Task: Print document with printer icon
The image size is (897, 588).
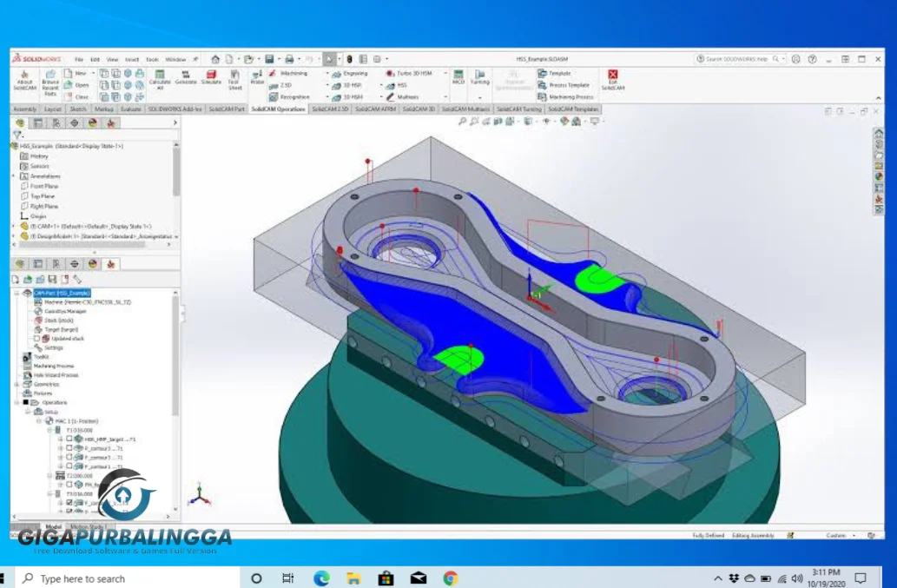Action: tap(289, 59)
